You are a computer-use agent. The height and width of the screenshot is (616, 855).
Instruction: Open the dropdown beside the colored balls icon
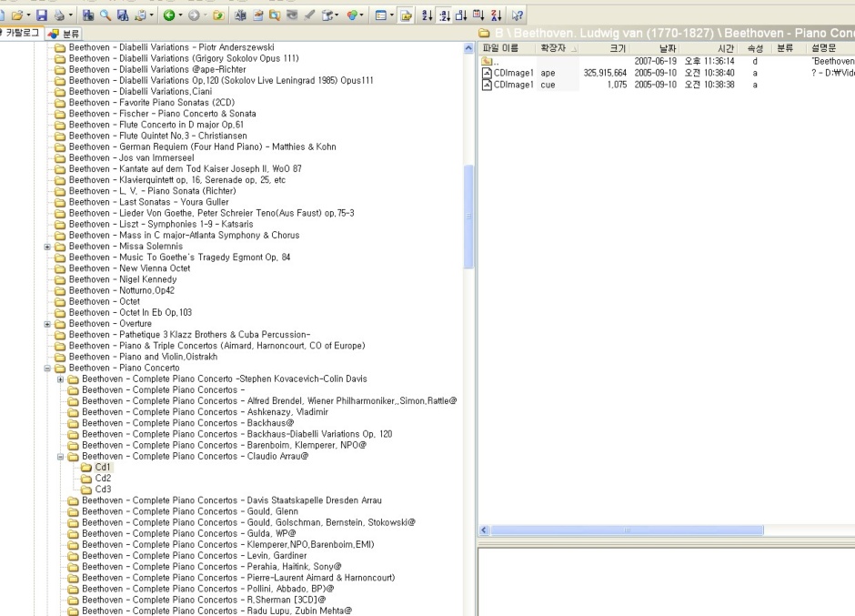[x=361, y=15]
